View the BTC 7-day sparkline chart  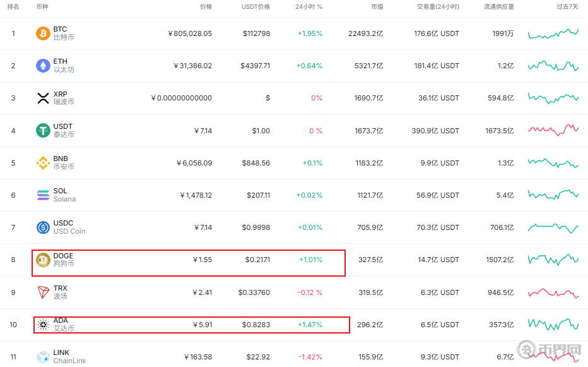[x=553, y=33]
